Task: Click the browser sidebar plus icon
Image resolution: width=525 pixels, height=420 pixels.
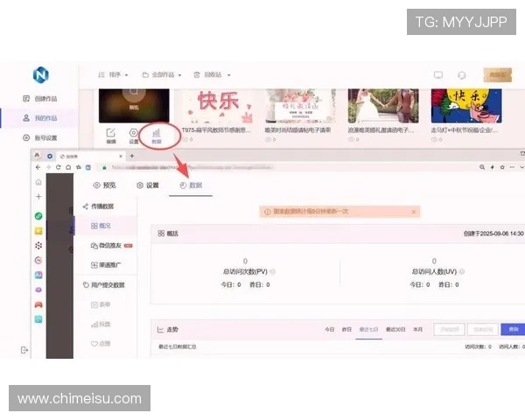Action: (x=38, y=197)
